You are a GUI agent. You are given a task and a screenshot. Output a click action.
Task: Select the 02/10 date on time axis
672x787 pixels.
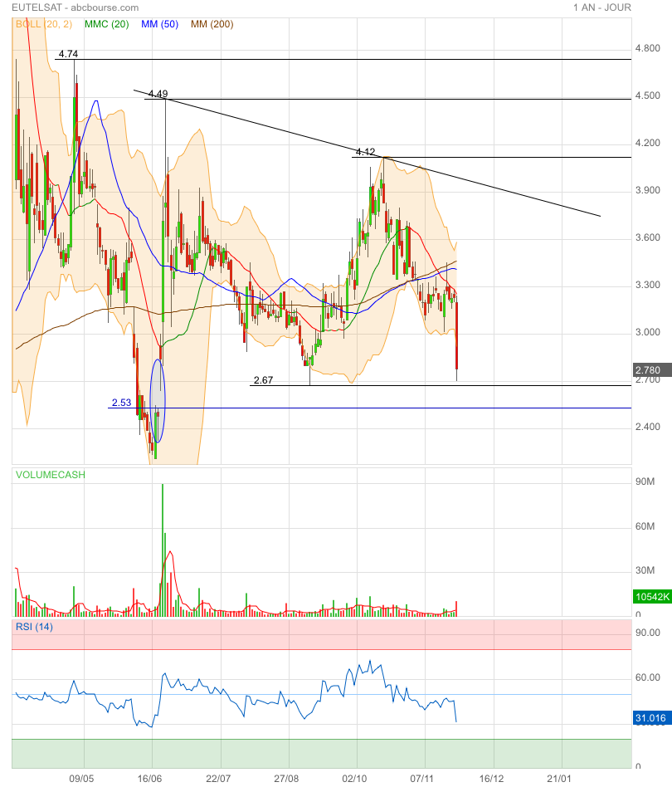coord(355,779)
